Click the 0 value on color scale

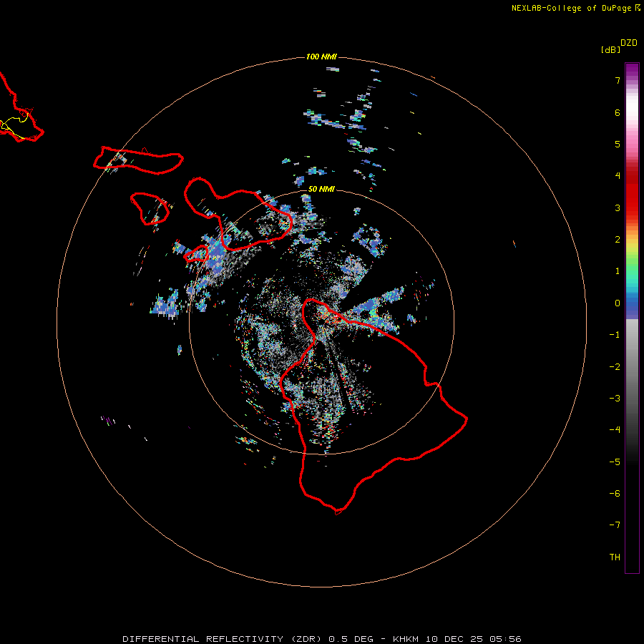pyautogui.click(x=618, y=303)
